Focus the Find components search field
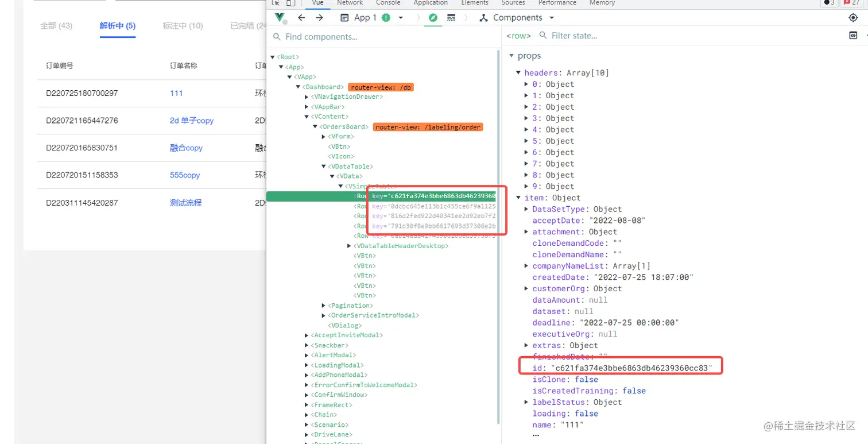The width and height of the screenshot is (868, 444). coord(383,37)
